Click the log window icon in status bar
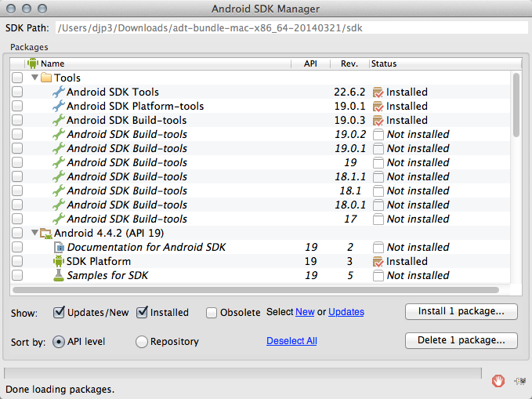Screen dimensions: 532x399 point(519,381)
